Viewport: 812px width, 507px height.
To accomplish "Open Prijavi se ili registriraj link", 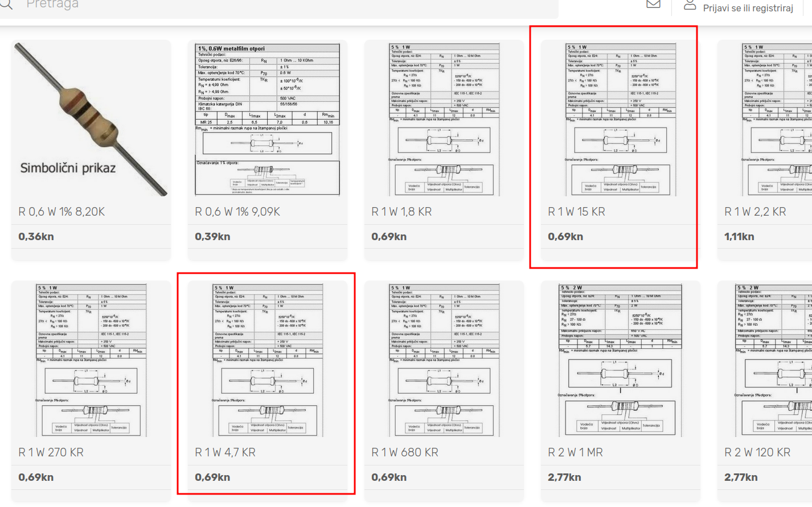I will coord(748,8).
